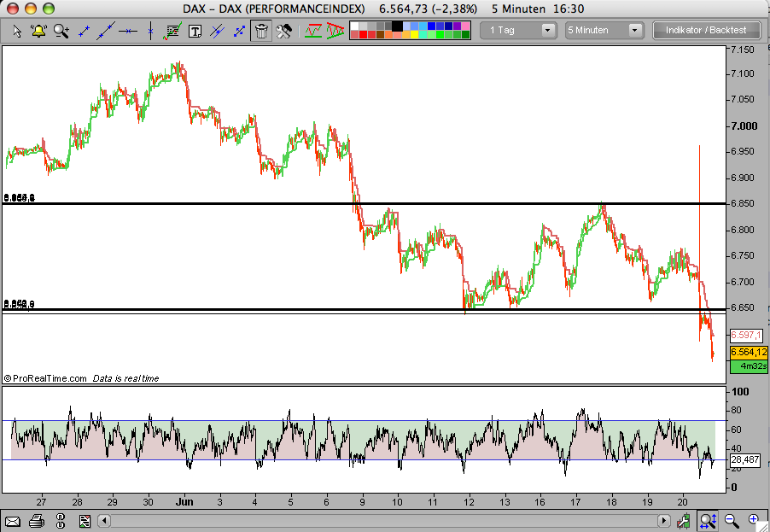Screen dimensions: 770x532
Task: Zoom in with plus magnifier
Action: (x=754, y=521)
